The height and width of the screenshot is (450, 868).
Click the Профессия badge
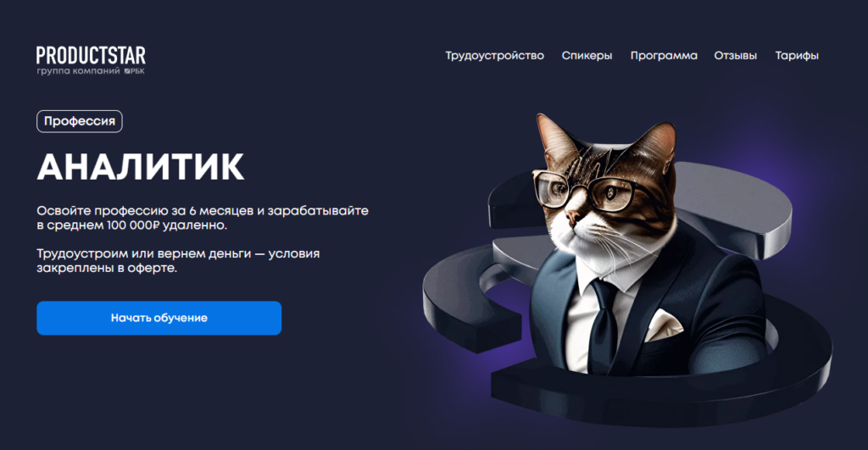click(80, 121)
